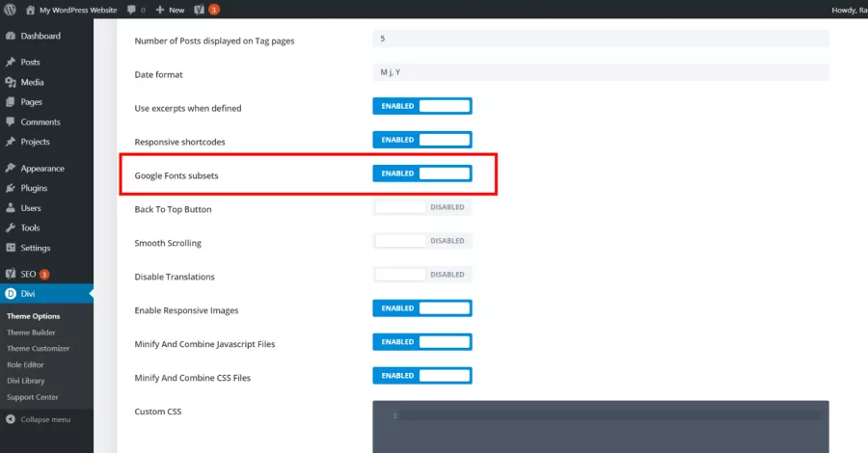Screen dimensions: 868x453
Task: Click the Yoast SEO icon in top bar
Action: coord(200,10)
